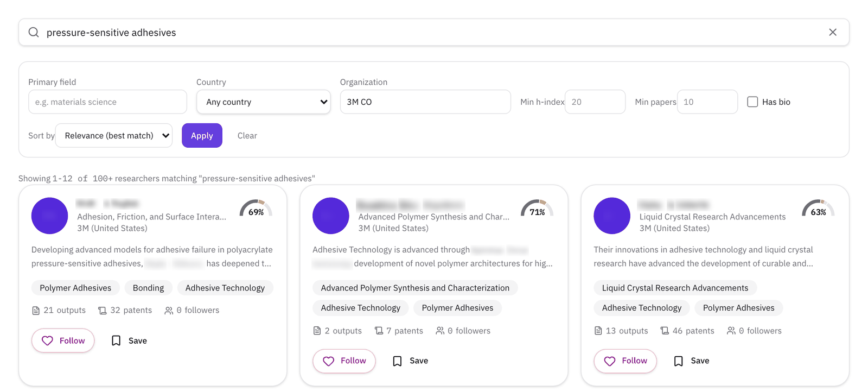868x391 pixels.
Task: Click the Min papers field
Action: coord(707,102)
